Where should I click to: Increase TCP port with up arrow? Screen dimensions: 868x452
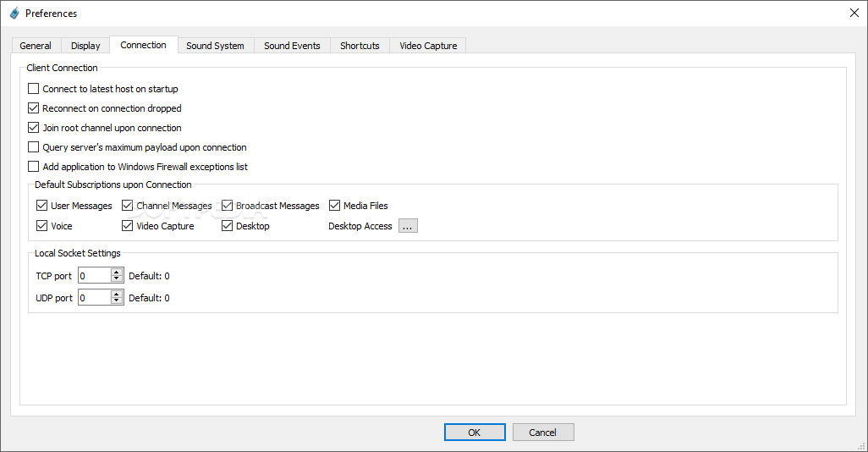[x=116, y=272]
